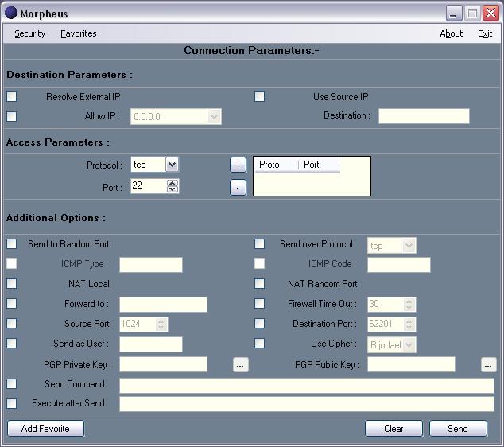Image resolution: width=504 pixels, height=447 pixels.
Task: Open the Allow IP 0.0.0.0 dropdown
Action: [214, 116]
